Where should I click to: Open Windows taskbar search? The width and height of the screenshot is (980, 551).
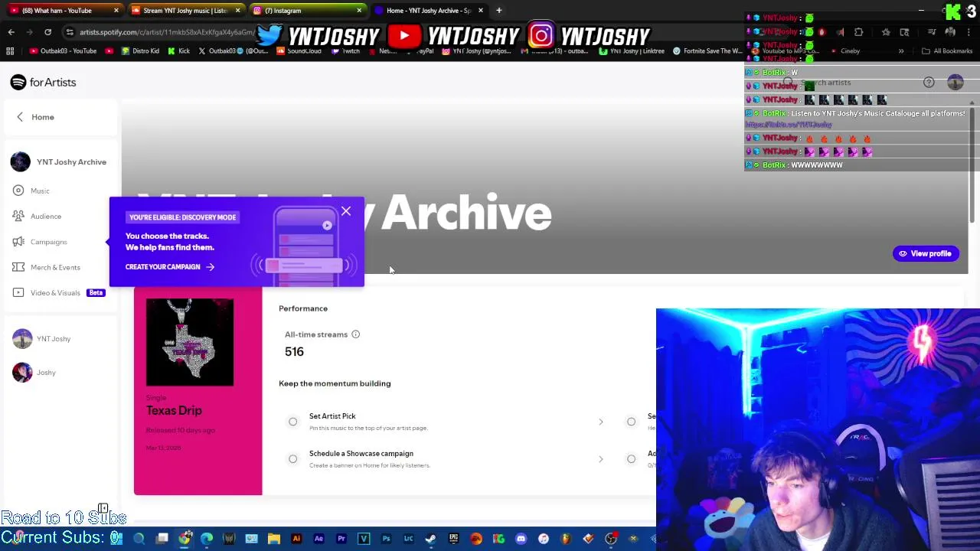(x=139, y=539)
